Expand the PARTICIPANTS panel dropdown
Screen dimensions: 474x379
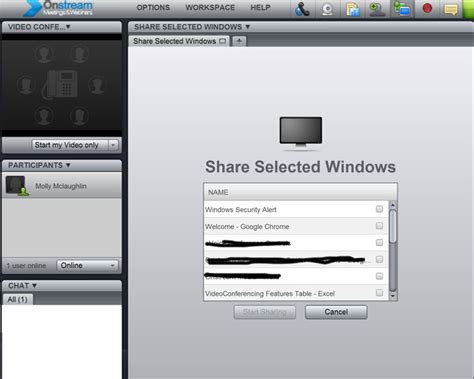(68, 165)
